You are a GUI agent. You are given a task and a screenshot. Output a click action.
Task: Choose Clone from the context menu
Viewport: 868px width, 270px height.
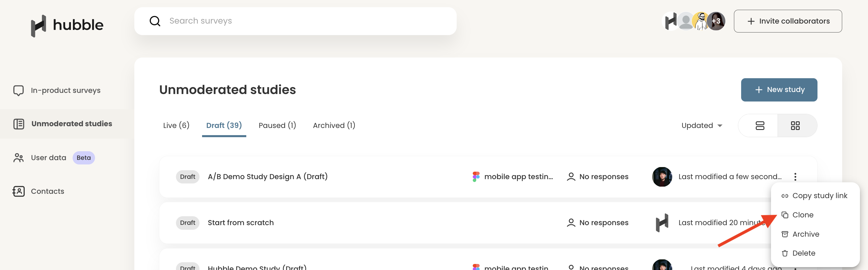point(803,215)
